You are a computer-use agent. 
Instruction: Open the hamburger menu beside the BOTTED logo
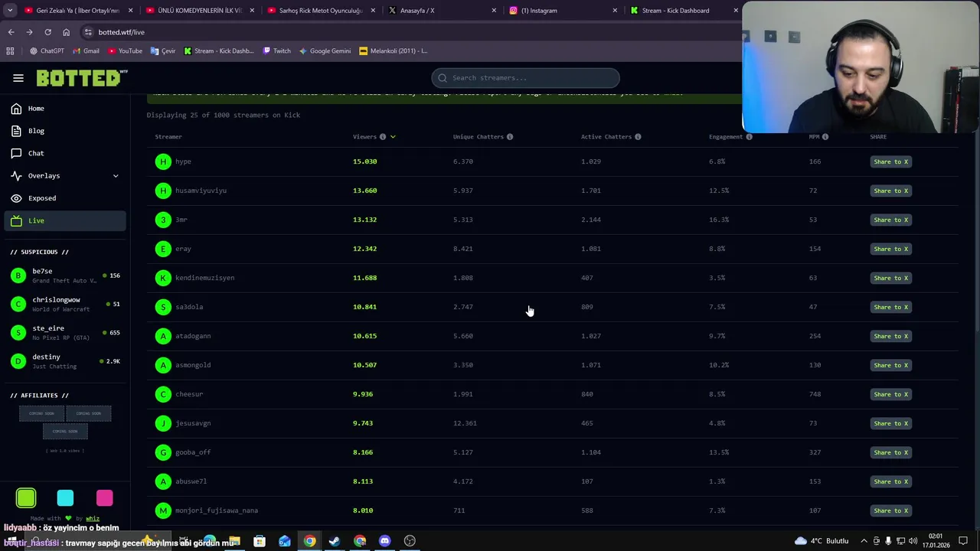pos(18,78)
